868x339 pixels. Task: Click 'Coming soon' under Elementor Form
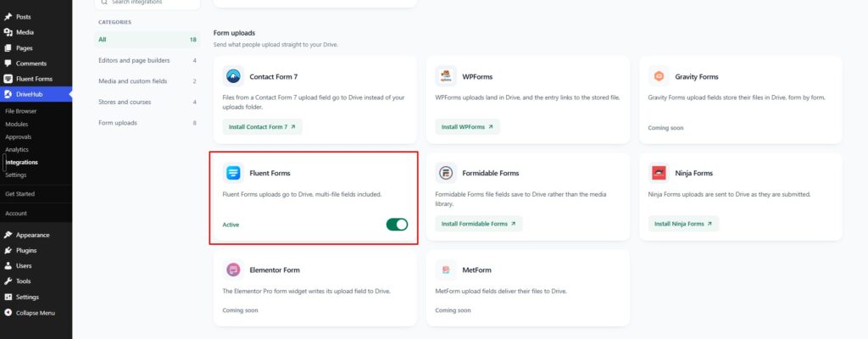(240, 310)
